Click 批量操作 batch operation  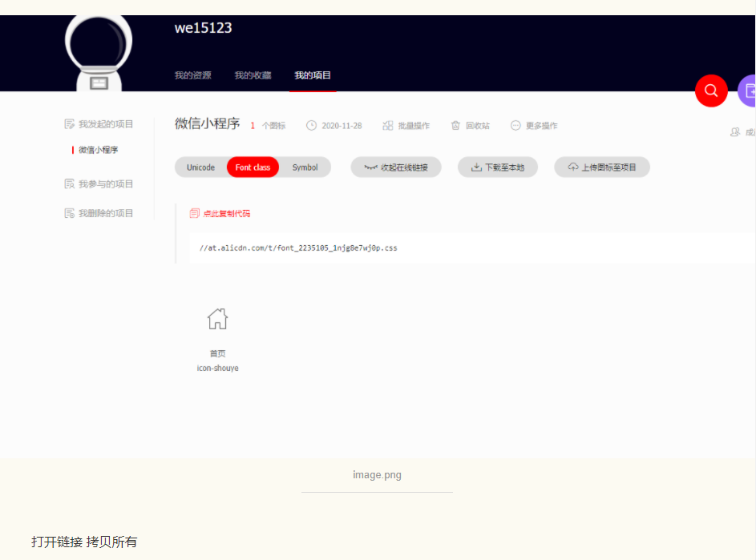pyautogui.click(x=414, y=126)
